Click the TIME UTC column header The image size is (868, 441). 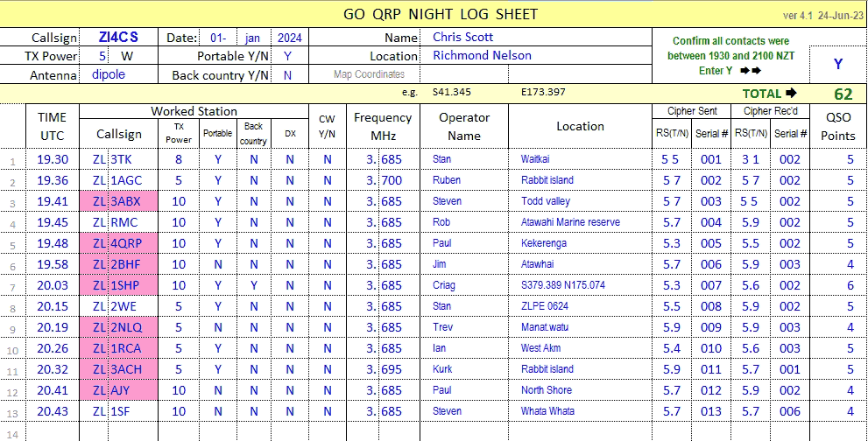click(x=53, y=126)
